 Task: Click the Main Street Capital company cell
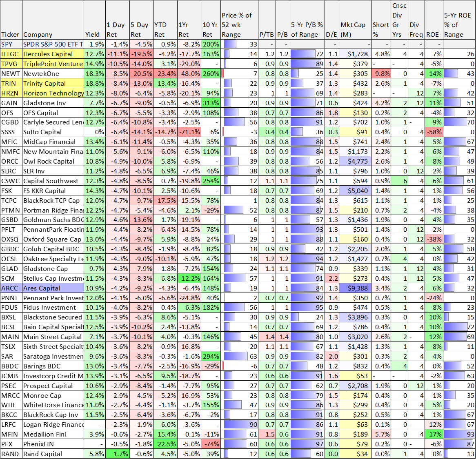point(53,337)
